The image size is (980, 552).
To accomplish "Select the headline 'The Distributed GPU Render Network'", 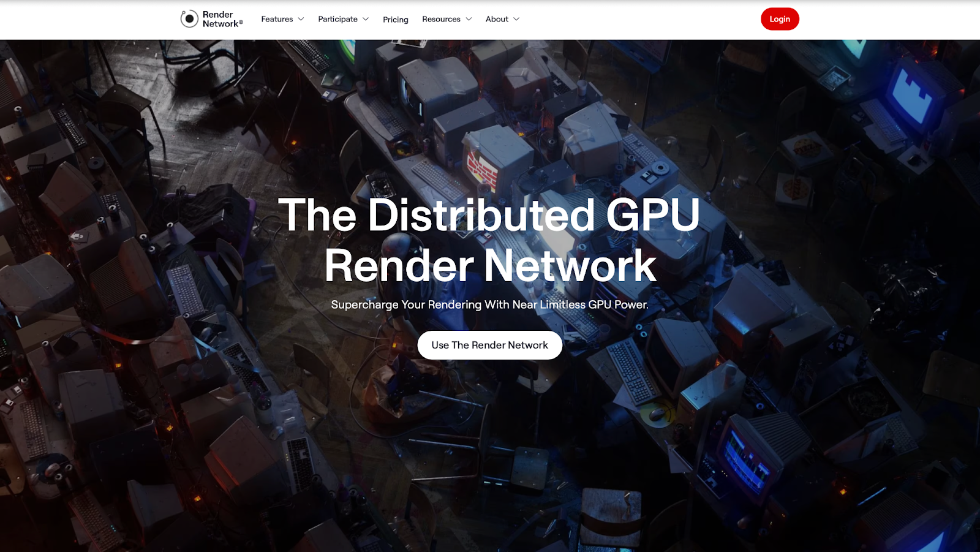I will [x=489, y=240].
